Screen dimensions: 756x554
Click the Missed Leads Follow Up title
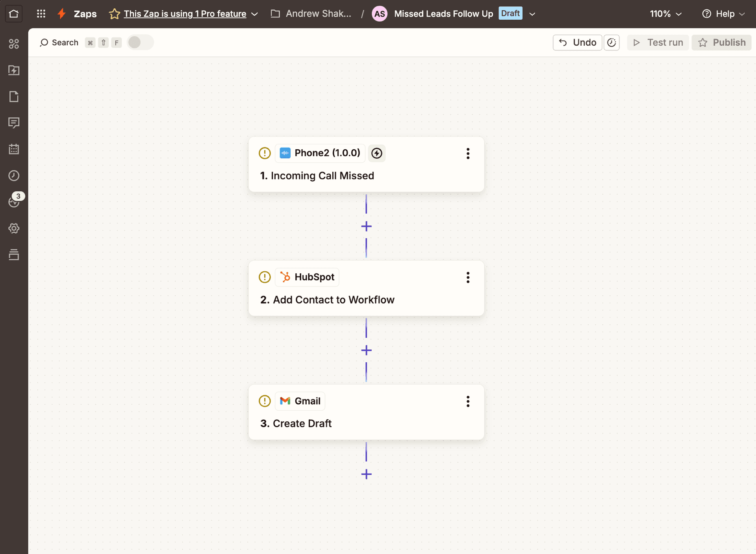[x=443, y=14]
